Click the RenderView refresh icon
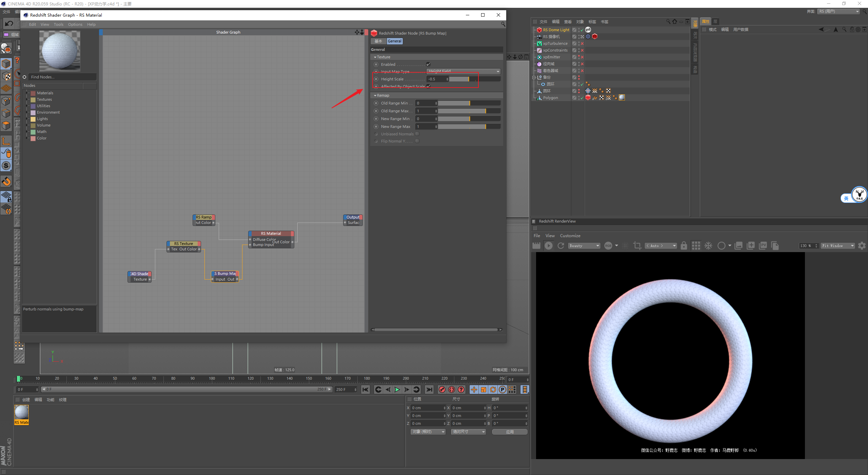Image resolution: width=868 pixels, height=475 pixels. (x=561, y=246)
